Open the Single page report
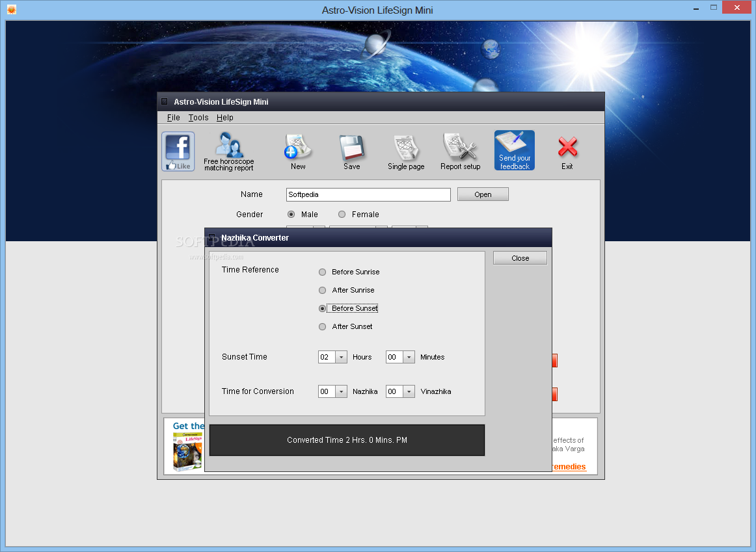 pyautogui.click(x=406, y=152)
